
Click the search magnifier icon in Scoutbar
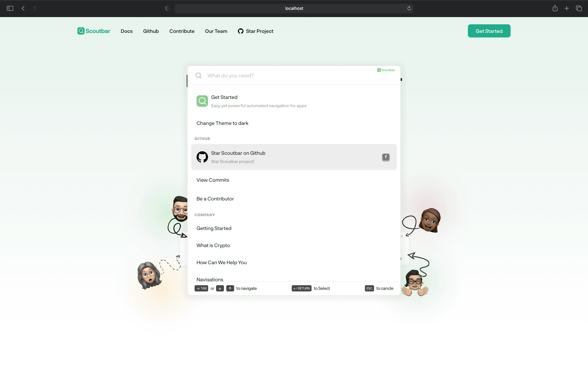pos(199,75)
